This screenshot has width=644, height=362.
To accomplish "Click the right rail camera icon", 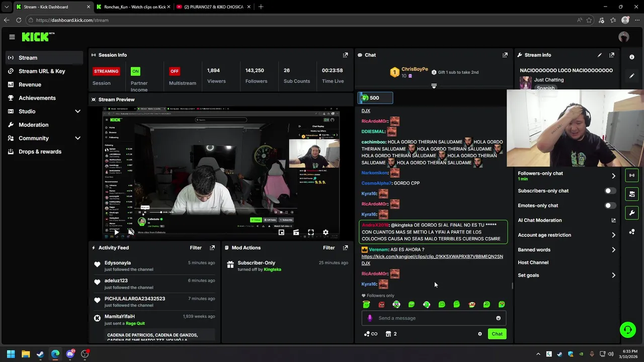I will (632, 194).
